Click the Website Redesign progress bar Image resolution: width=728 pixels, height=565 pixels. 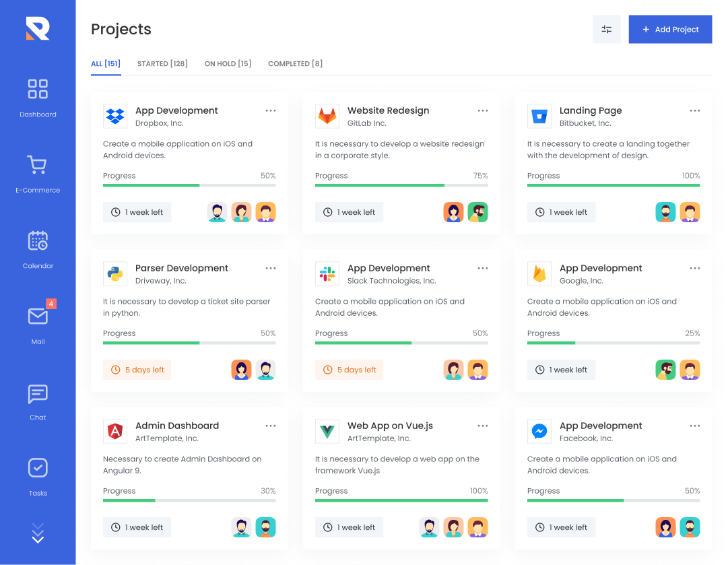401,185
